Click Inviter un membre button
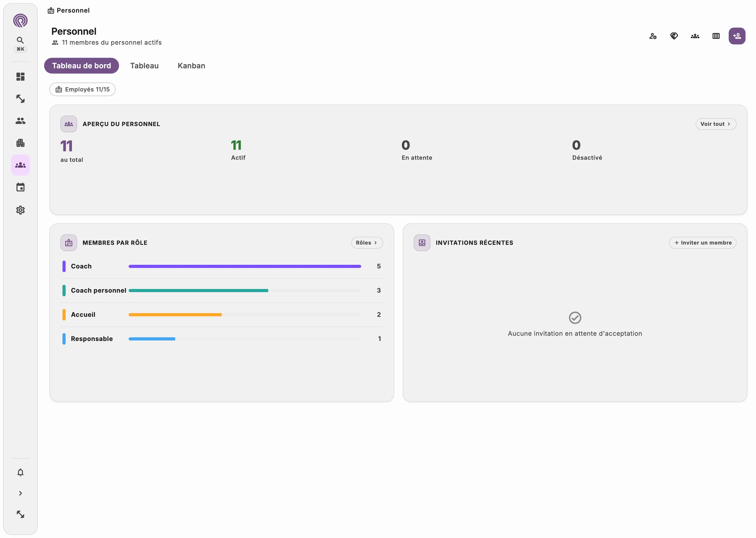This screenshot has width=756, height=538. click(703, 243)
